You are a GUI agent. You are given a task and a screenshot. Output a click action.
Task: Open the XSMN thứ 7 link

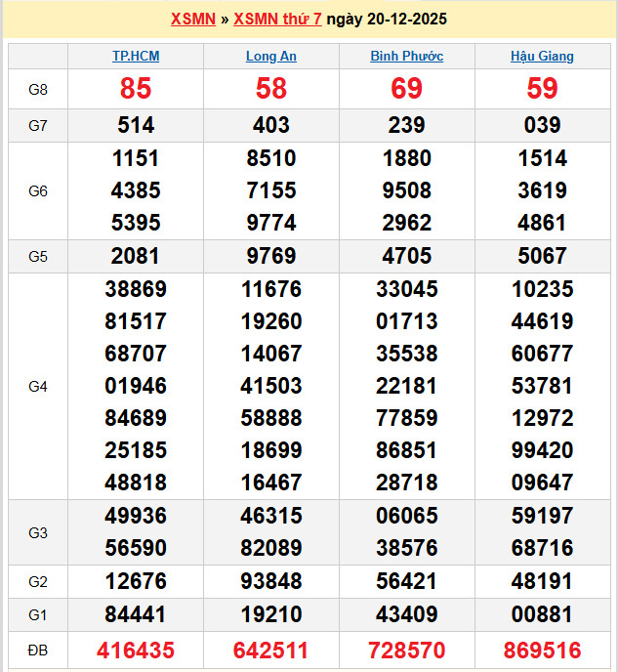pyautogui.click(x=277, y=20)
